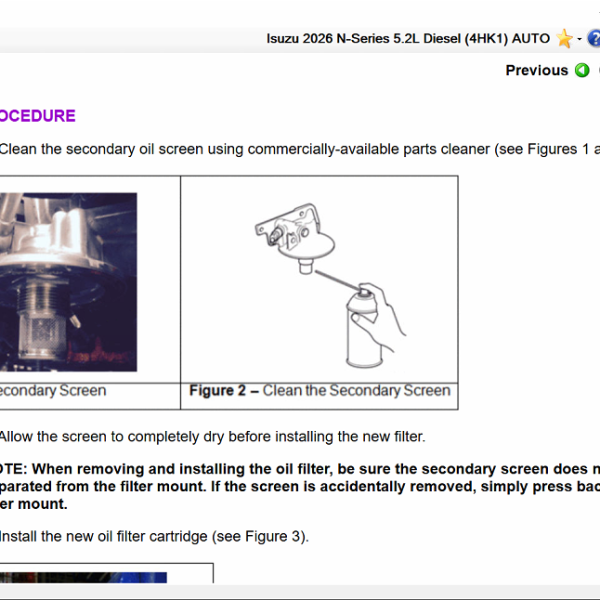Image resolution: width=600 pixels, height=600 pixels.
Task: Select the Isuzu 2026 N-Series vehicle title
Action: (407, 38)
